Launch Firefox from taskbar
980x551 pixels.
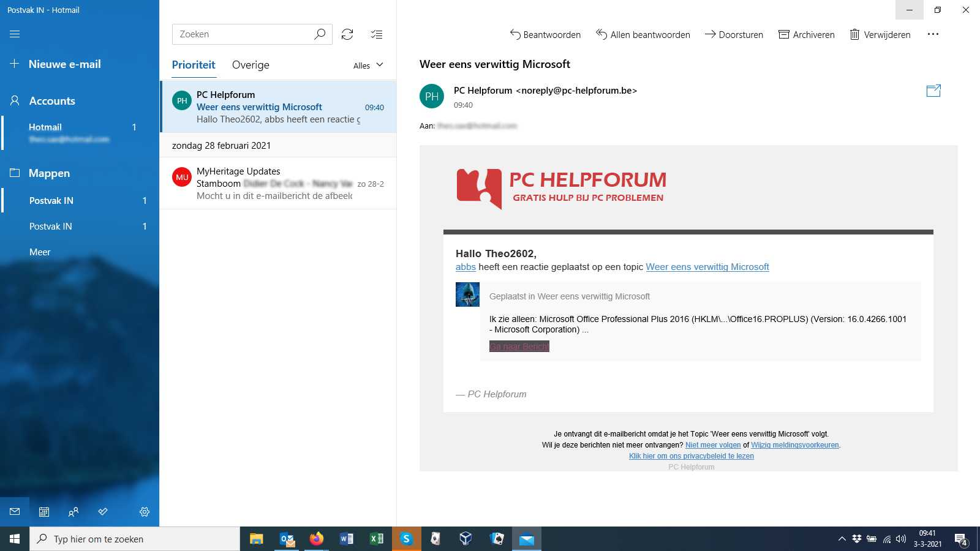(316, 539)
